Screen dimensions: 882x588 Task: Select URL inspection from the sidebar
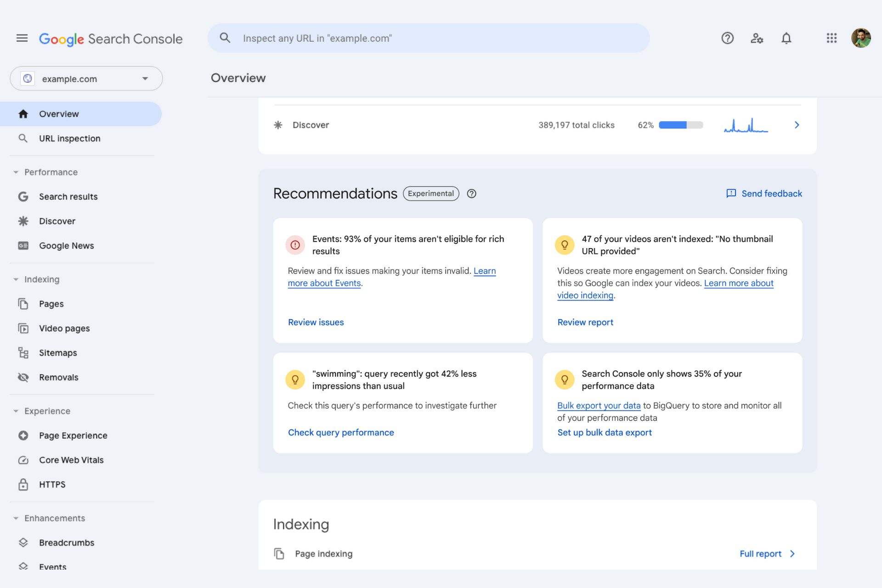(69, 138)
